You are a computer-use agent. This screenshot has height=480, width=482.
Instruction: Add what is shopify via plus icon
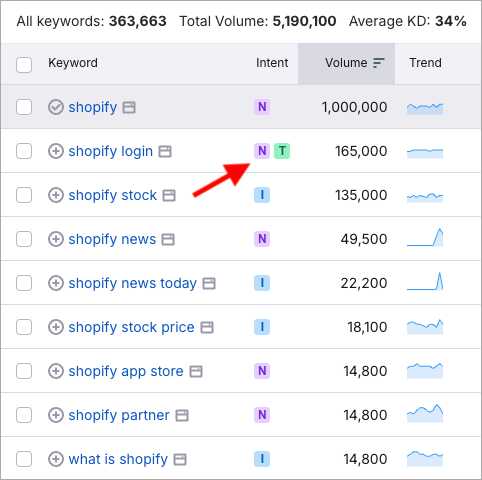56,459
